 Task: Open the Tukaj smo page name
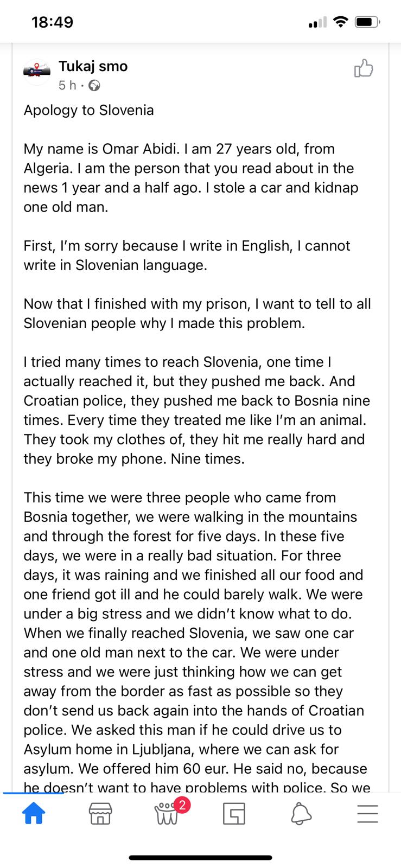coord(93,66)
